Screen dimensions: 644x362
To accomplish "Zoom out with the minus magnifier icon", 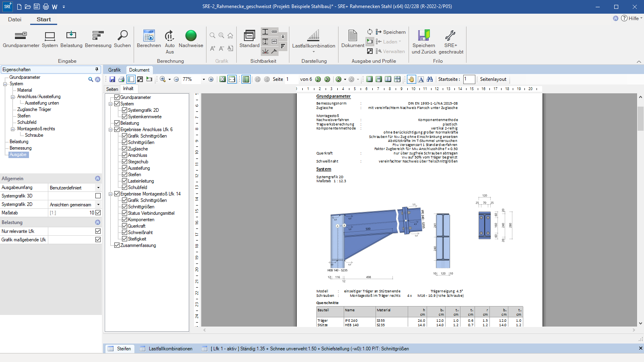I will (176, 79).
